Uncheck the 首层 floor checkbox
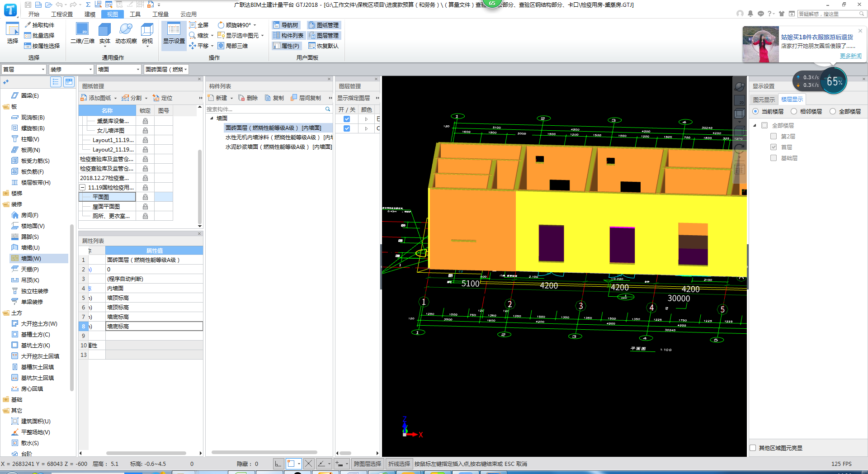The height and width of the screenshot is (474, 868). [x=774, y=147]
